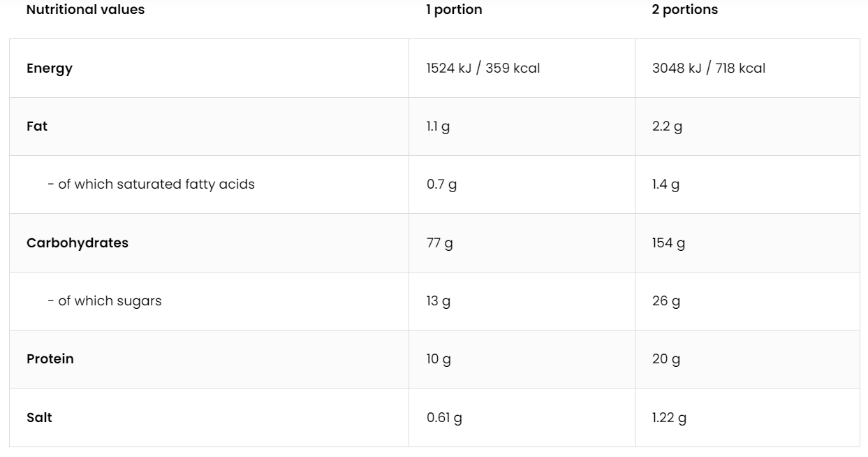Screen dimensions: 868x457
Task: Click the Salt row label
Action: click(39, 418)
